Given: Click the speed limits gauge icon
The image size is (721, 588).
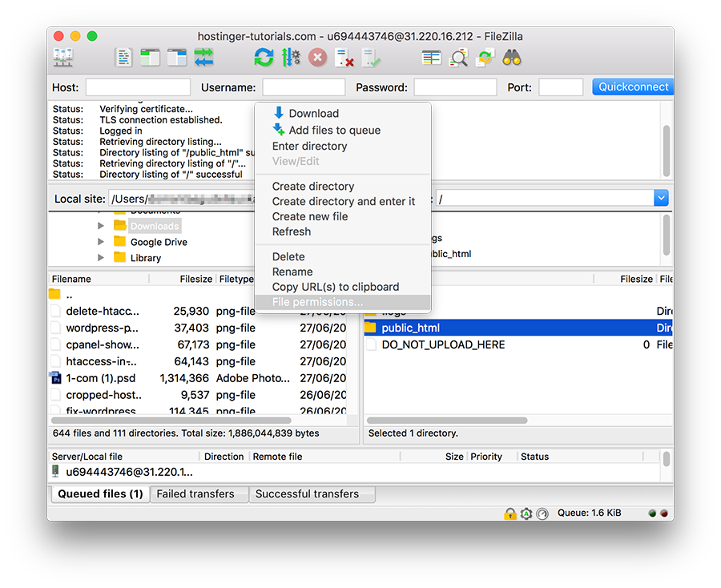Looking at the screenshot, I should [x=542, y=513].
